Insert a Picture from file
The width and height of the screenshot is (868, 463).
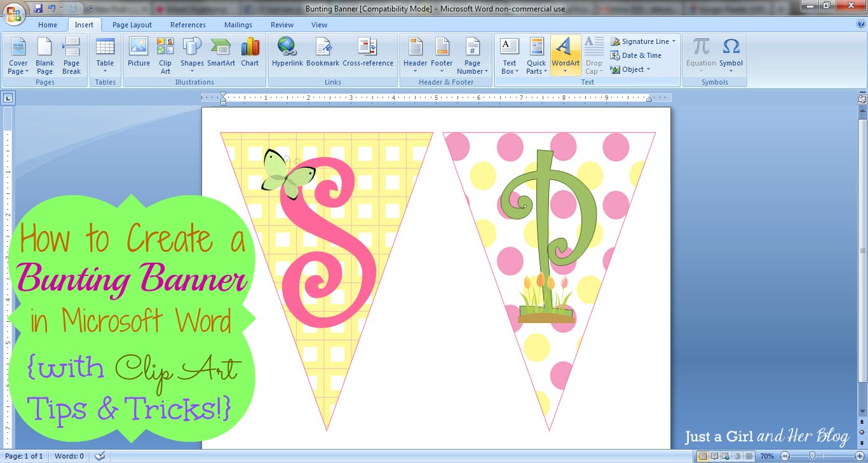[x=139, y=52]
